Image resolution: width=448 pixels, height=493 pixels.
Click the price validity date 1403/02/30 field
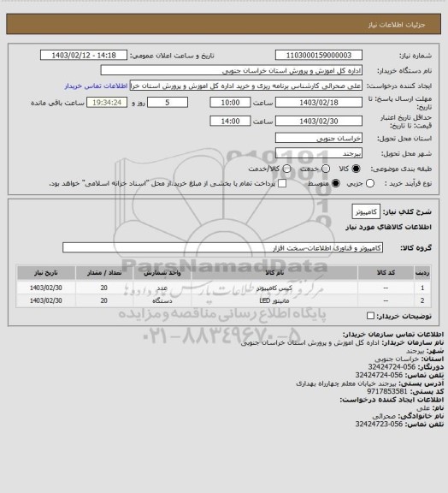pyautogui.click(x=319, y=121)
